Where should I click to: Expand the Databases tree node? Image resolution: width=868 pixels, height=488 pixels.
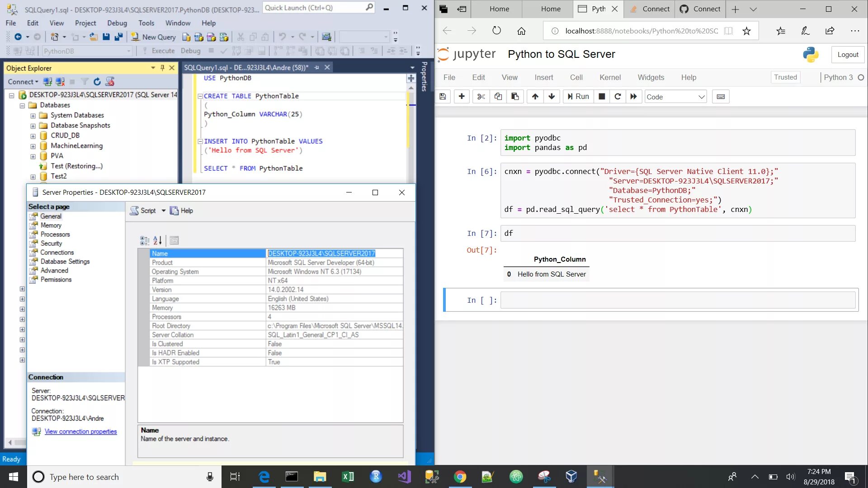(x=22, y=105)
